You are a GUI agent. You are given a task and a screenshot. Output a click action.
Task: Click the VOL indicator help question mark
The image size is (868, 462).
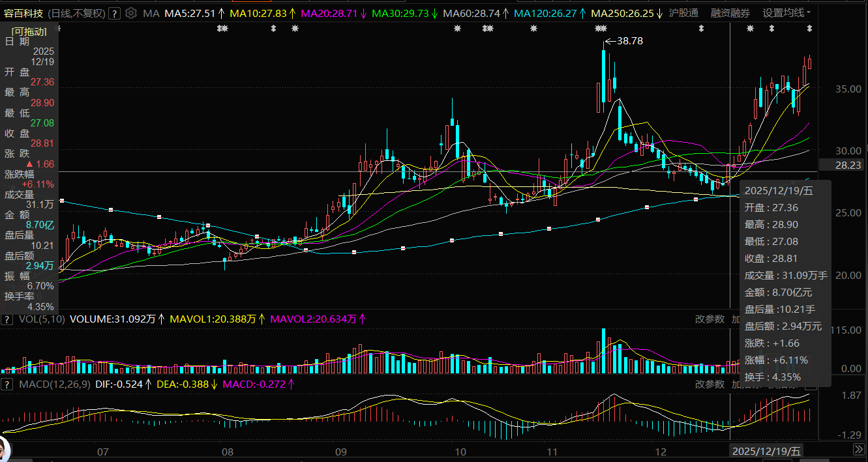click(x=7, y=319)
